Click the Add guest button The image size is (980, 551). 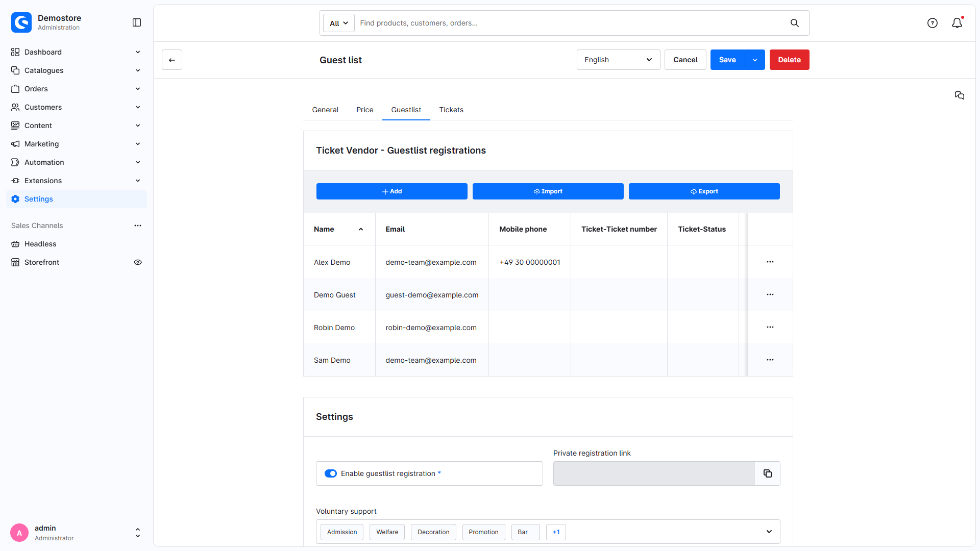pyautogui.click(x=392, y=191)
